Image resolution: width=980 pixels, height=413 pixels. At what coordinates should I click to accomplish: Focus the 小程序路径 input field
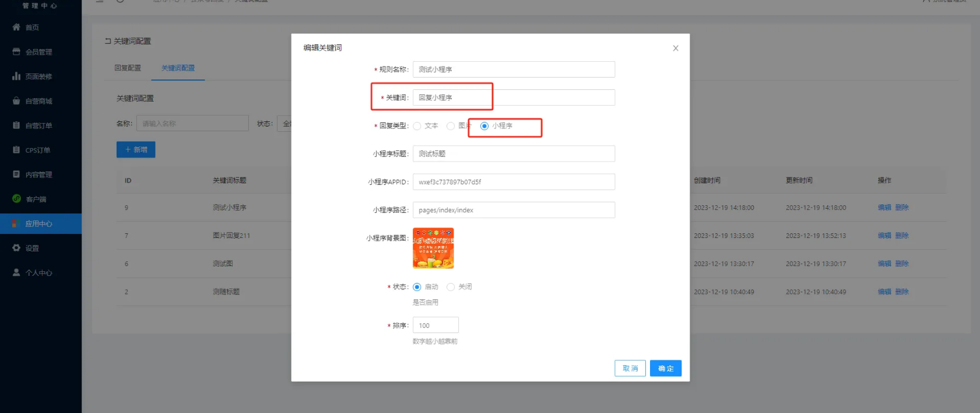point(514,210)
